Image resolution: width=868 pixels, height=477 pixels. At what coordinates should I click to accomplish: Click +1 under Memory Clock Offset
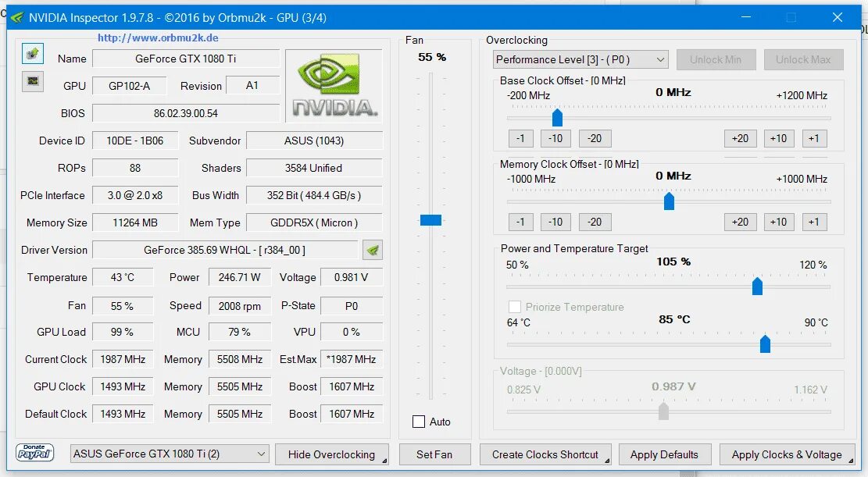pos(814,222)
